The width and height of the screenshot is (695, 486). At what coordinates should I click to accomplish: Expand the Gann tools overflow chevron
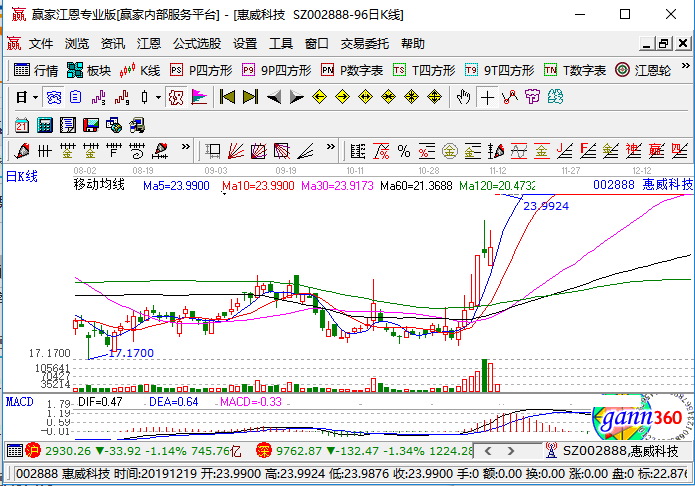331,147
